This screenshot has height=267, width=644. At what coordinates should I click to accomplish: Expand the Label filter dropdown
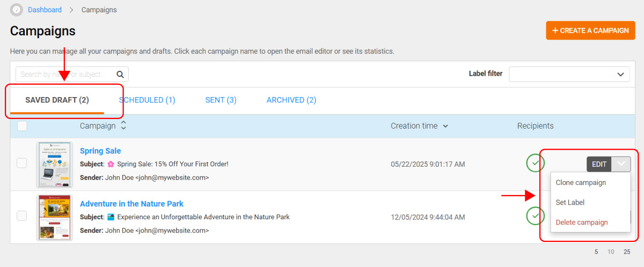(x=569, y=74)
